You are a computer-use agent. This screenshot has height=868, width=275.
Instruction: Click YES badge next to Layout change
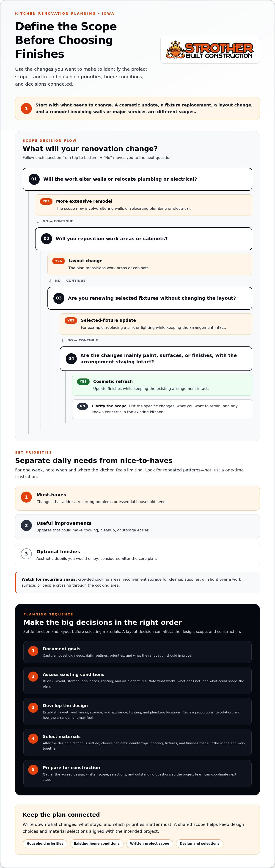tap(58, 261)
